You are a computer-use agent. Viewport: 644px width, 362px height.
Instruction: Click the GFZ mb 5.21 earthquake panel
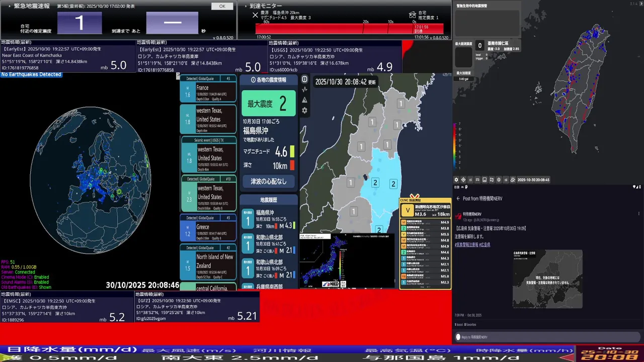(197, 307)
